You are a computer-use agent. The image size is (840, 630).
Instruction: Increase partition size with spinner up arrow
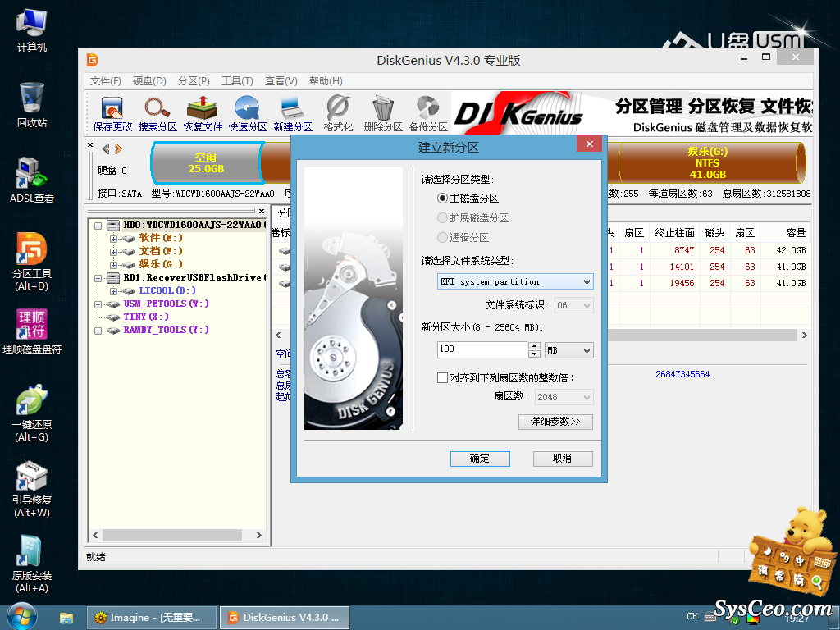click(534, 346)
